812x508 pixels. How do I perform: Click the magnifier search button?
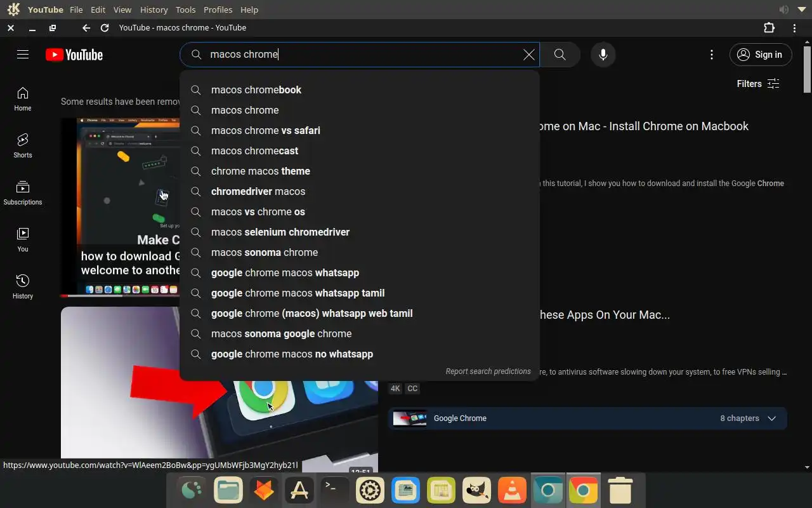click(560, 55)
